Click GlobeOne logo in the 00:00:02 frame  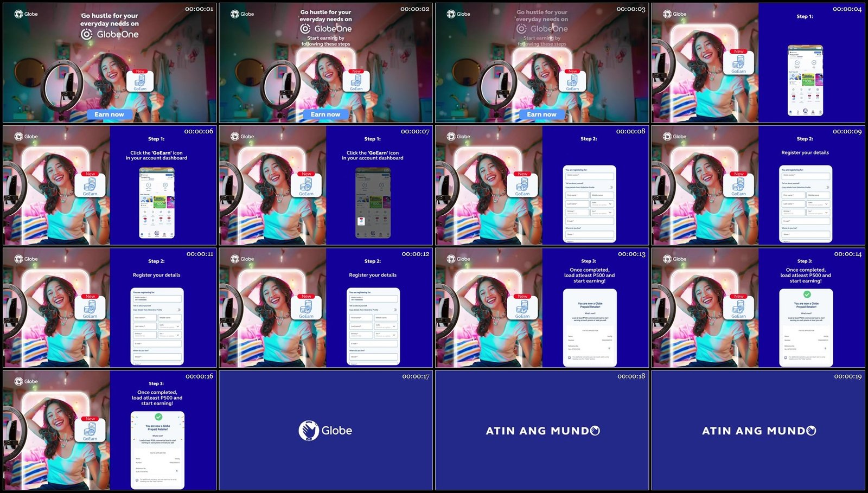(326, 29)
